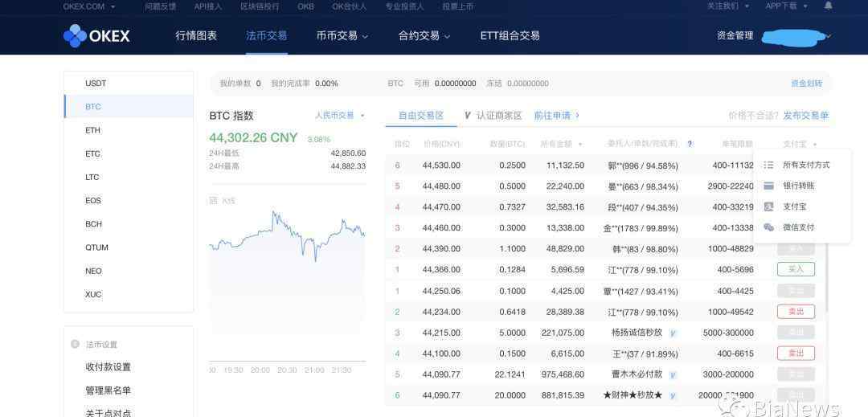Toggle the 支付宝 column header dropdown
Viewport: 868px width, 417px height.
click(800, 144)
